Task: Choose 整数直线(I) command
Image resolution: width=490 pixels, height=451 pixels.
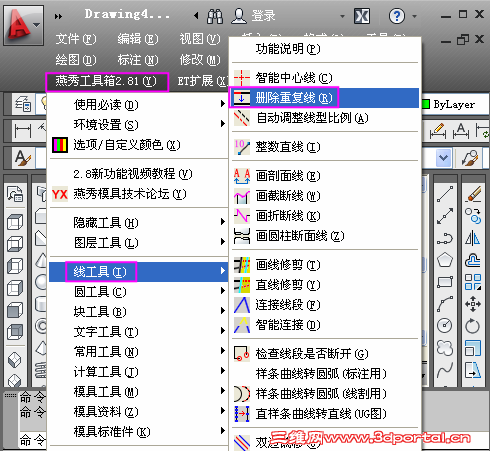Action: click(325, 147)
